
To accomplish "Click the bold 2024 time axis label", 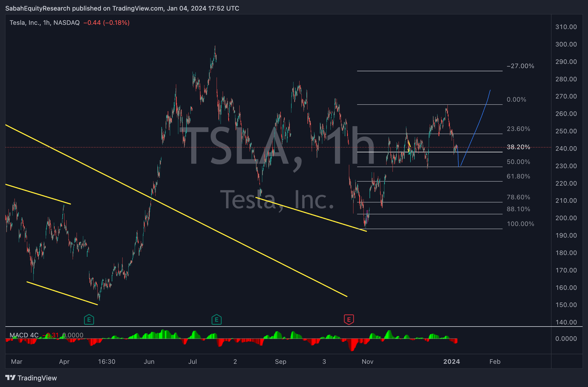I will pos(451,362).
